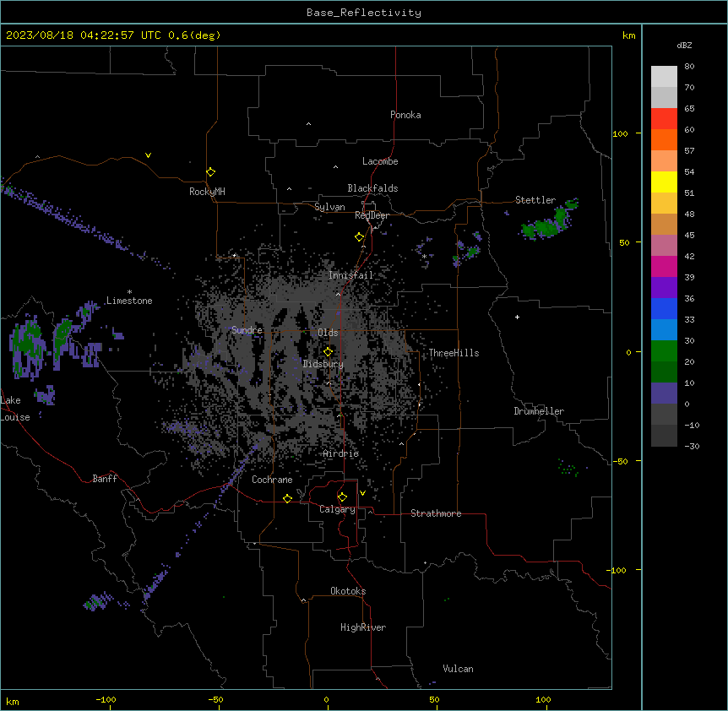
Task: Click the Strathmore city label
Action: pos(436,513)
